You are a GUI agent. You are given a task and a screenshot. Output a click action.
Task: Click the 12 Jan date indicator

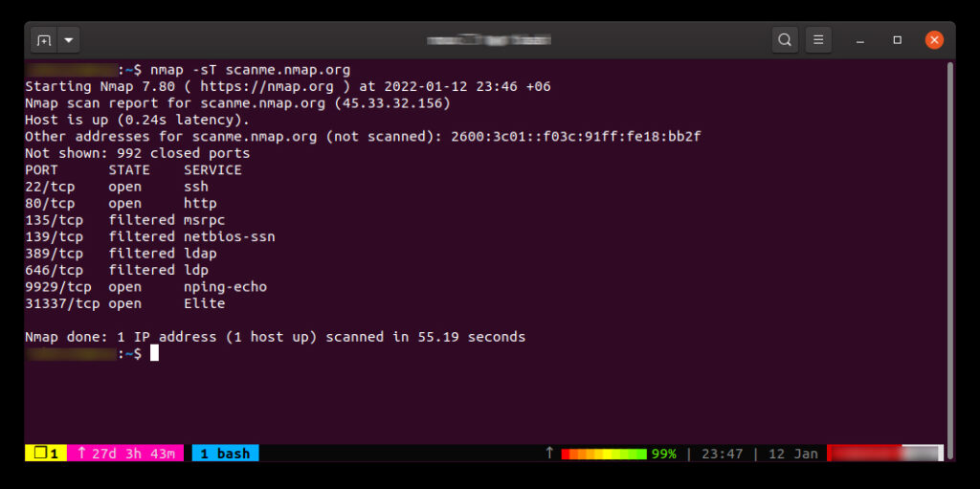pos(793,454)
